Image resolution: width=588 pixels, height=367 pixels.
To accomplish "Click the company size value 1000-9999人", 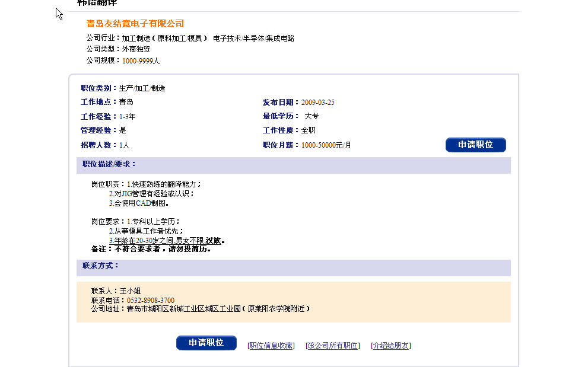I will point(141,60).
